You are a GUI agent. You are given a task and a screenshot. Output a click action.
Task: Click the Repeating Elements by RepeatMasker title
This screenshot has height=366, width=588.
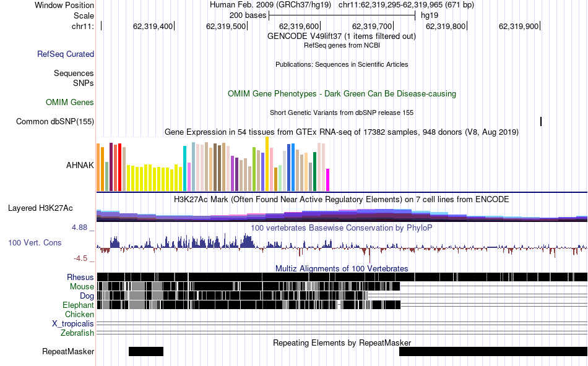342,343
